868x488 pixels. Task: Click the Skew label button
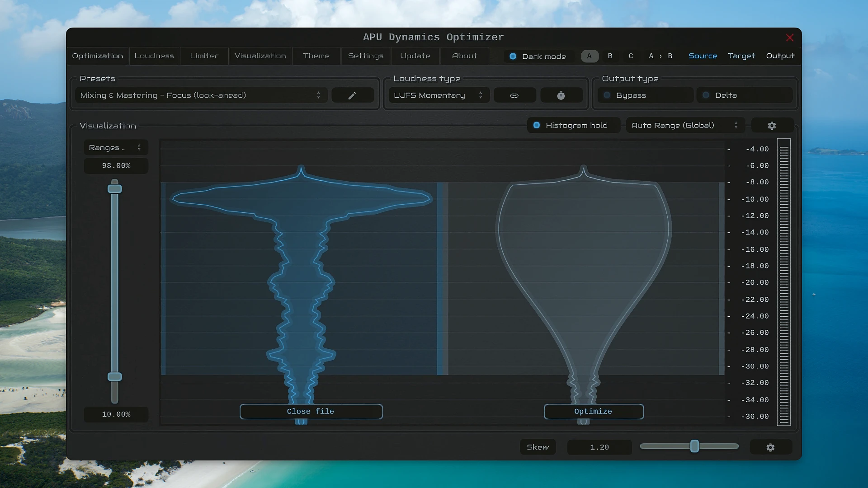point(538,447)
